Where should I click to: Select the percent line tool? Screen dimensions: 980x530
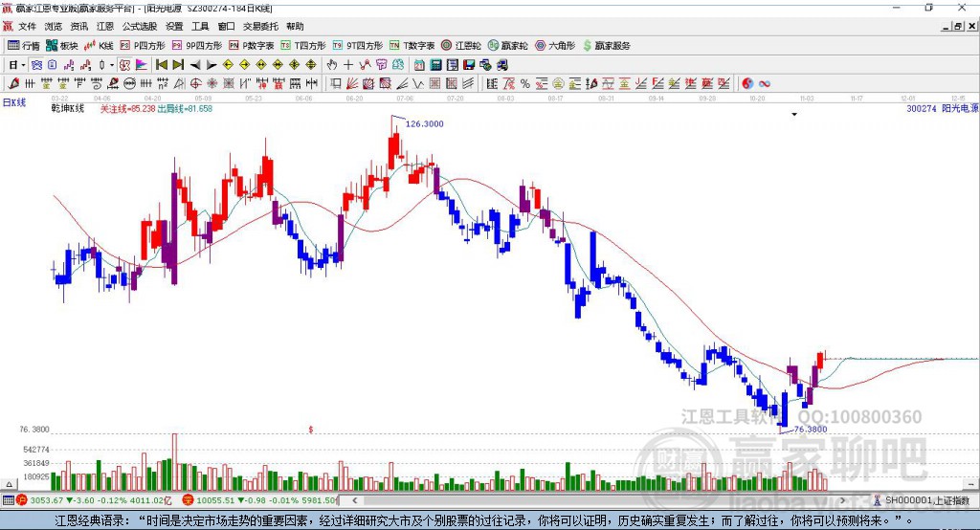(525, 84)
